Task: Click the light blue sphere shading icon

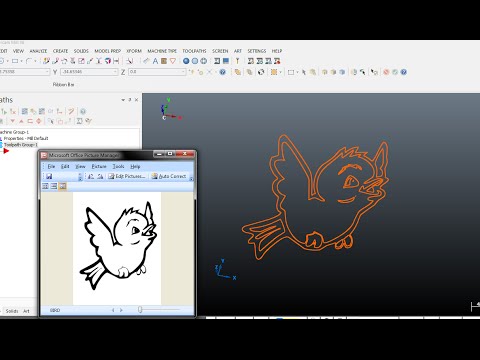Action: 195,61
